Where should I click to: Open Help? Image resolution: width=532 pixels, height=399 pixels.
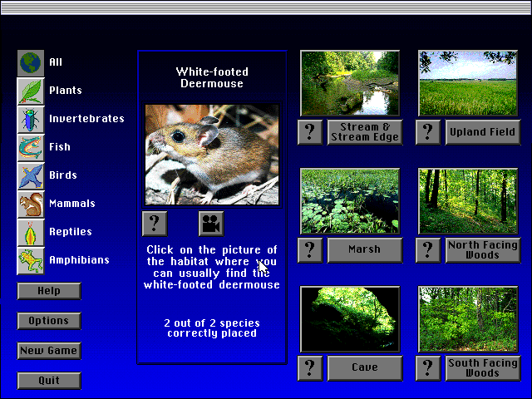point(49,291)
